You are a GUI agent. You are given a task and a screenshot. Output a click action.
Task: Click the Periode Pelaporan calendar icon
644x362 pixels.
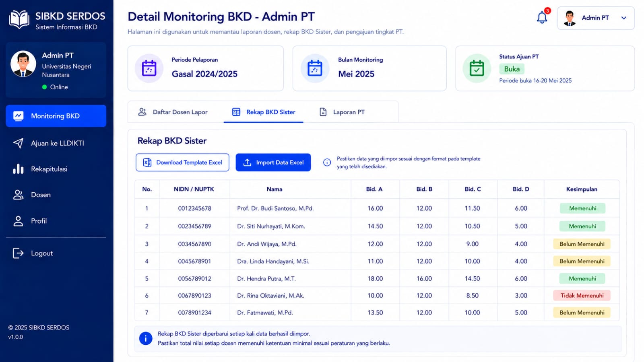tap(149, 68)
